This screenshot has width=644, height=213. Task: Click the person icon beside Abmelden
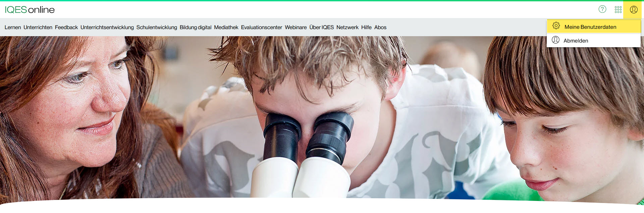(556, 40)
